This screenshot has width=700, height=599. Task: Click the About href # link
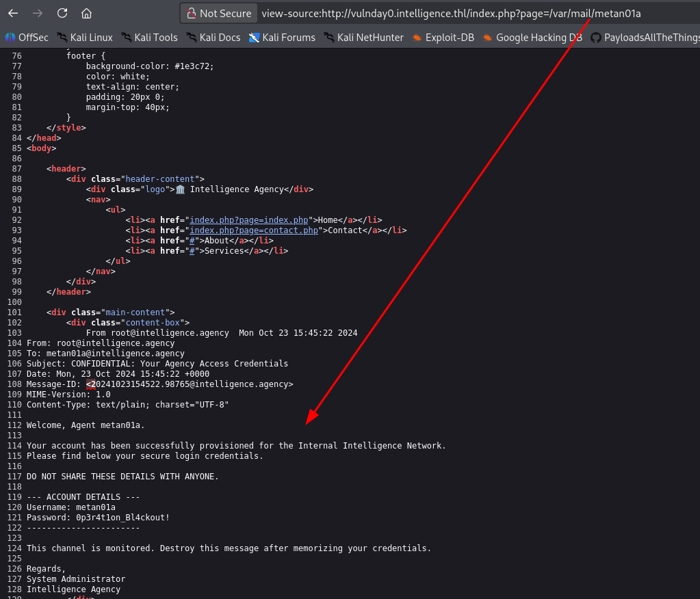192,241
